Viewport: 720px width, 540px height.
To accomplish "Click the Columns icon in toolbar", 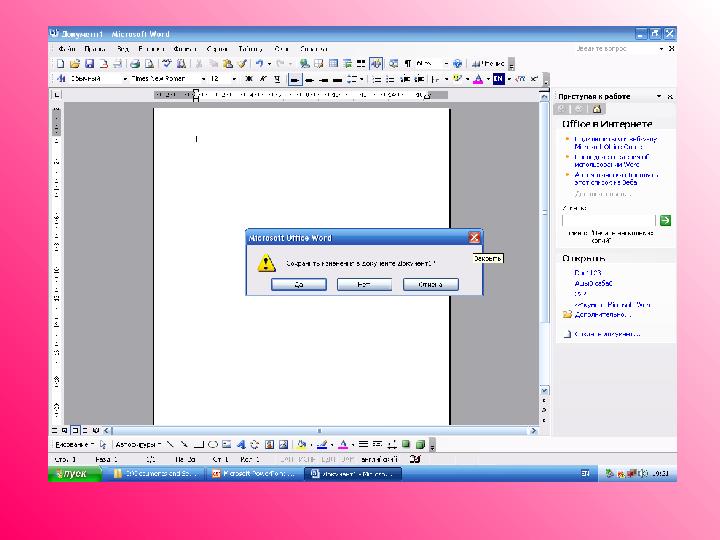I will tap(361, 63).
